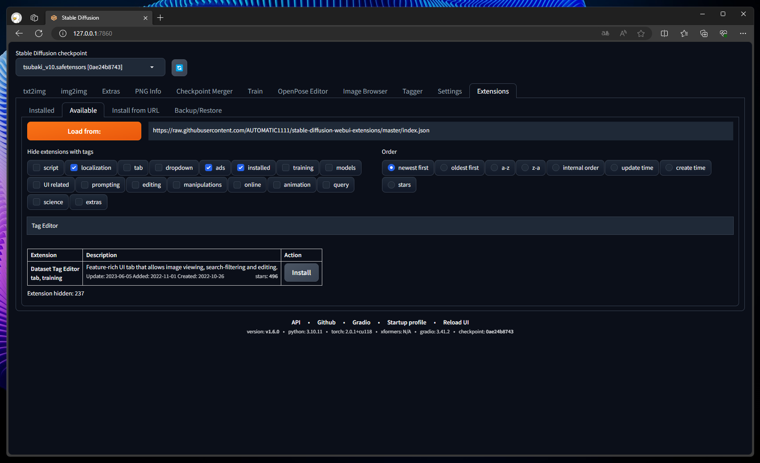Click the extensions index URL field
This screenshot has width=760, height=463.
[441, 131]
